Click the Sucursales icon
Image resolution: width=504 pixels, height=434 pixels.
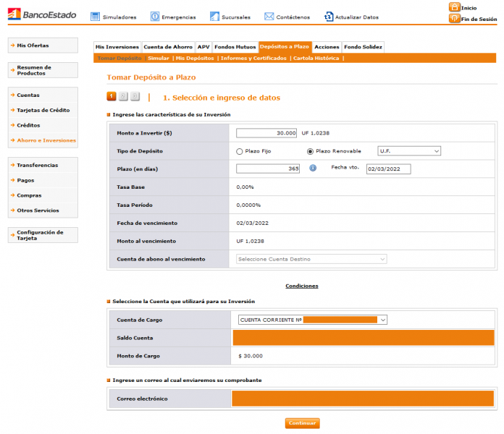tap(214, 17)
